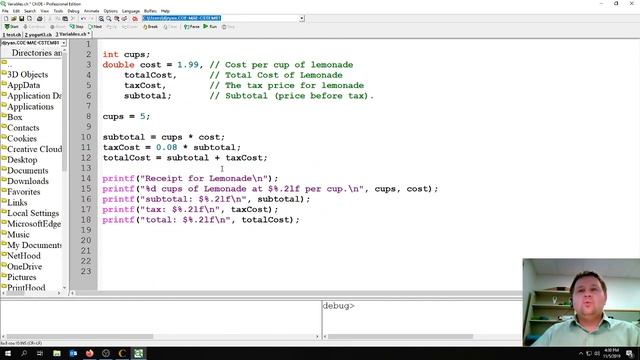Open the View menu
Screen dimensions: 640x360
pyautogui.click(x=44, y=11)
